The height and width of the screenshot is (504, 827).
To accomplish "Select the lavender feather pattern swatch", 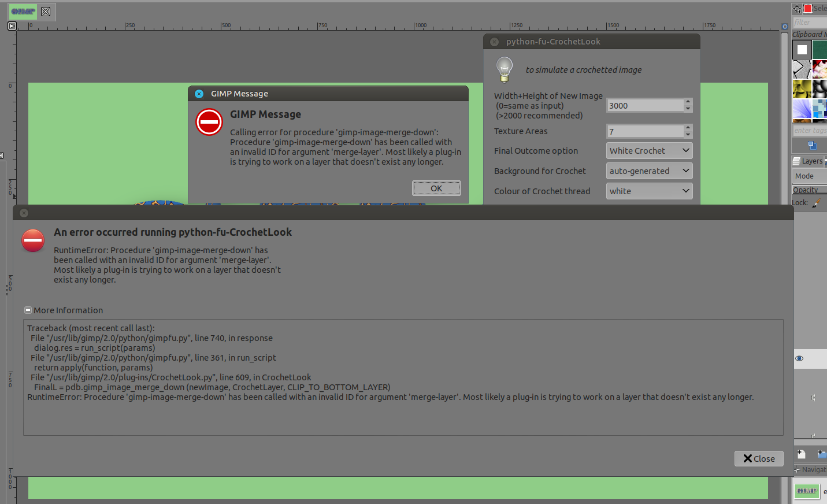I will [x=802, y=109].
